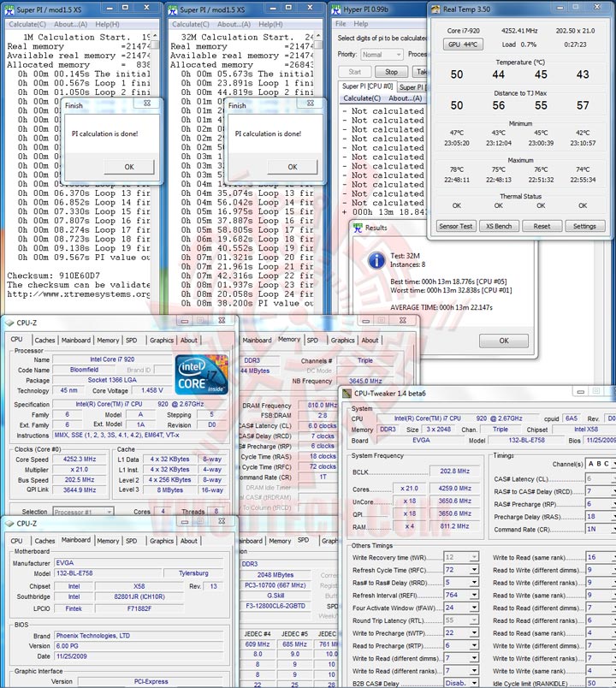Click the Checksum: 910E60D7 line
Viewport: 616px width, 688px height.
[x=54, y=276]
